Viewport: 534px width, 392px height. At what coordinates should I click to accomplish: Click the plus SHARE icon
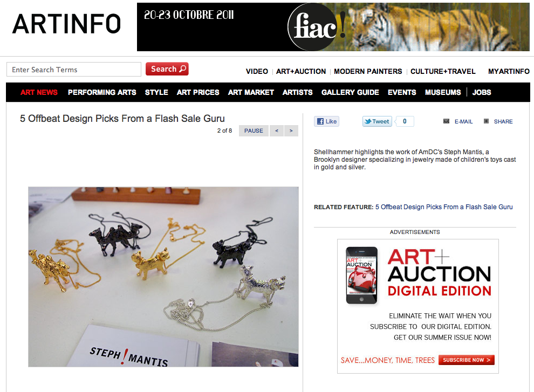point(486,121)
